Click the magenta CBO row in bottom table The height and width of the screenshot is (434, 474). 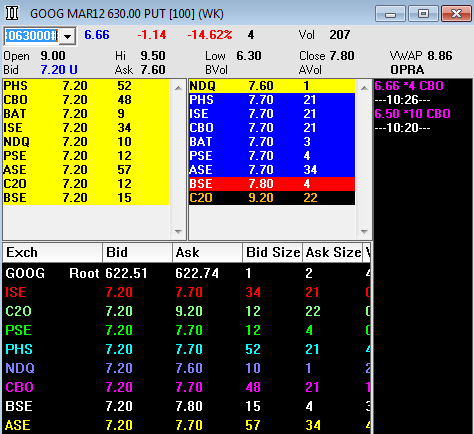coord(187,388)
